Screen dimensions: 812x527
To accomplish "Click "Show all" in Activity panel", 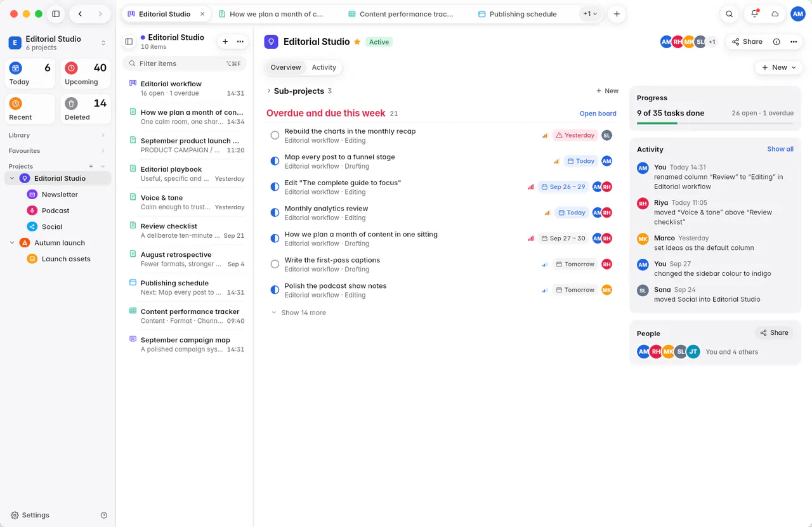I will point(780,149).
